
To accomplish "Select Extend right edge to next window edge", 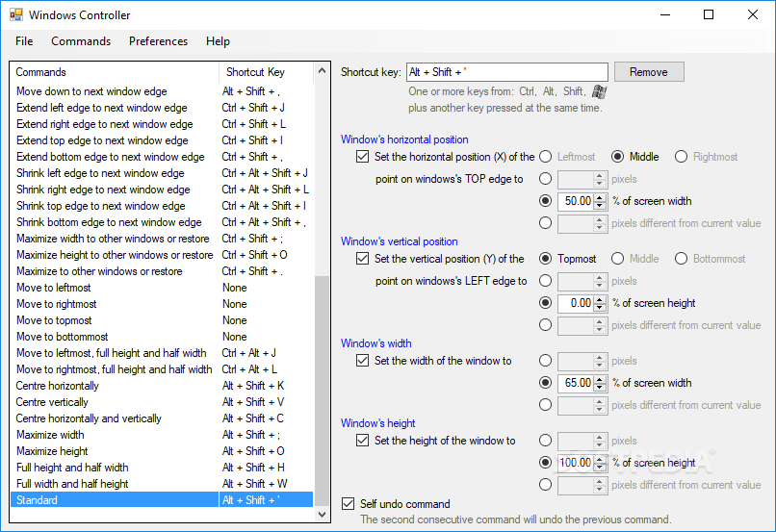I will click(162, 124).
